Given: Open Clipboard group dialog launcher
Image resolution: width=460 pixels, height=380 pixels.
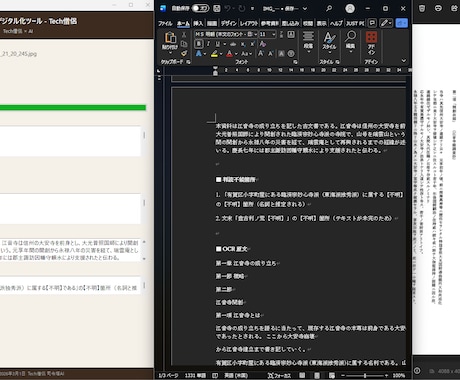Looking at the screenshot, I should point(189,62).
